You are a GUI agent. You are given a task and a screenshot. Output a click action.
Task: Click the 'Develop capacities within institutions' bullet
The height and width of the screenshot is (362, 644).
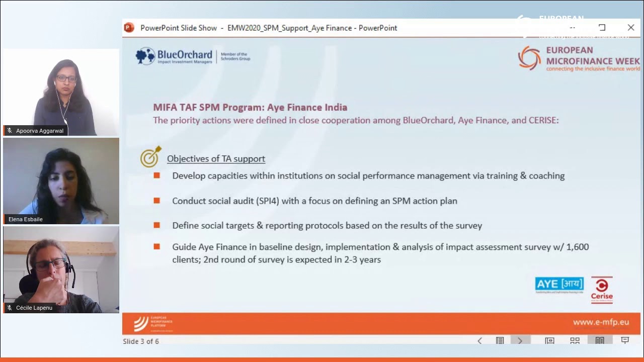click(x=368, y=176)
